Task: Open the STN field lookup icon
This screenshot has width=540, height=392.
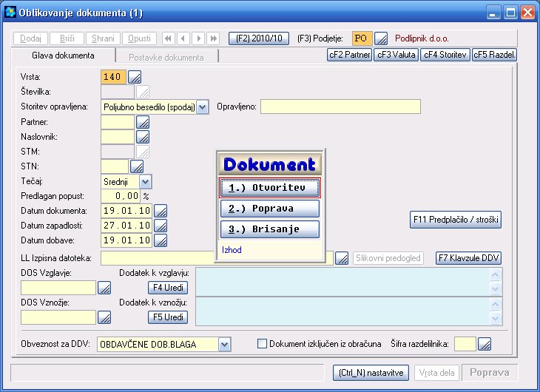Action: point(137,166)
